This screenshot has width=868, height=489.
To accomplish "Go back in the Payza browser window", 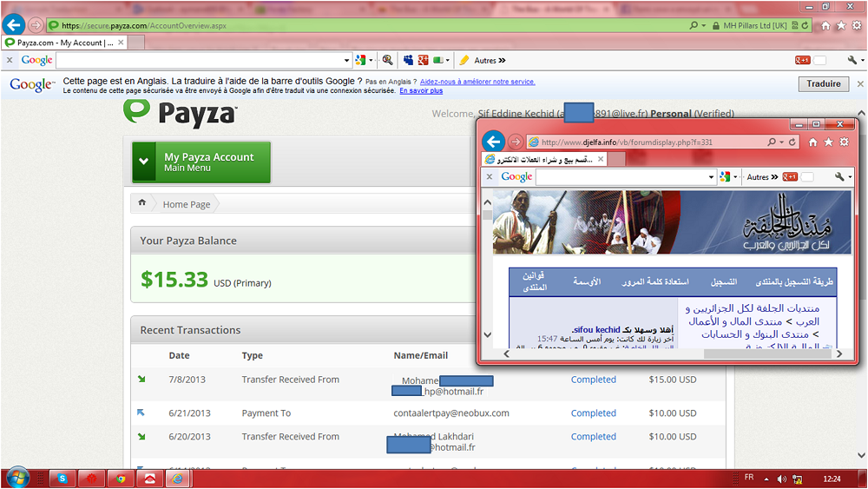I will (x=14, y=25).
